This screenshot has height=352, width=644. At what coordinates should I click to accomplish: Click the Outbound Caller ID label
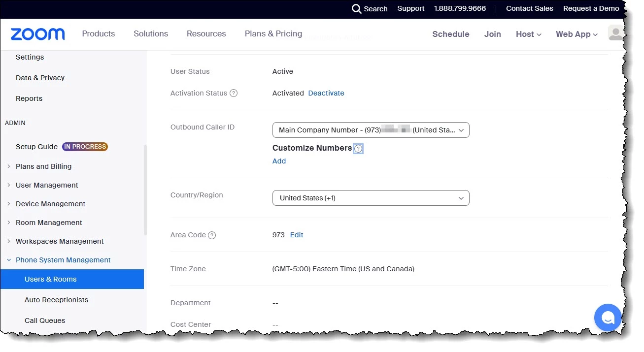coord(203,127)
